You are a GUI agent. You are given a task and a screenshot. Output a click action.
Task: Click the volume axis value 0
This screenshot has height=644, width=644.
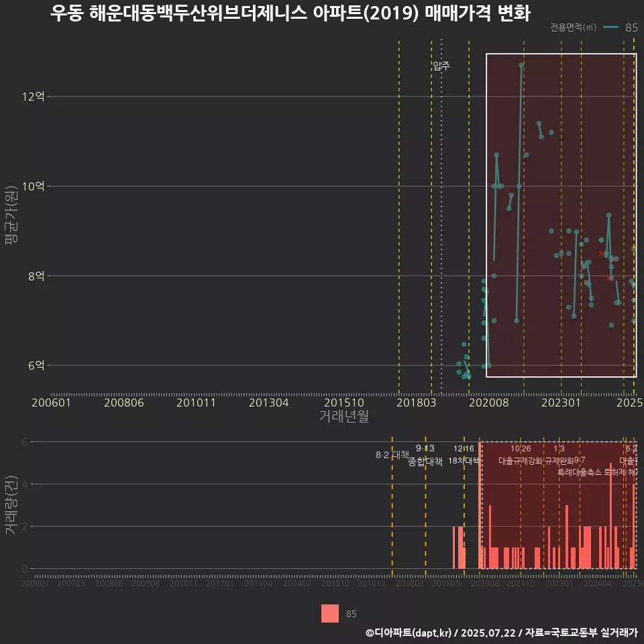click(x=25, y=569)
